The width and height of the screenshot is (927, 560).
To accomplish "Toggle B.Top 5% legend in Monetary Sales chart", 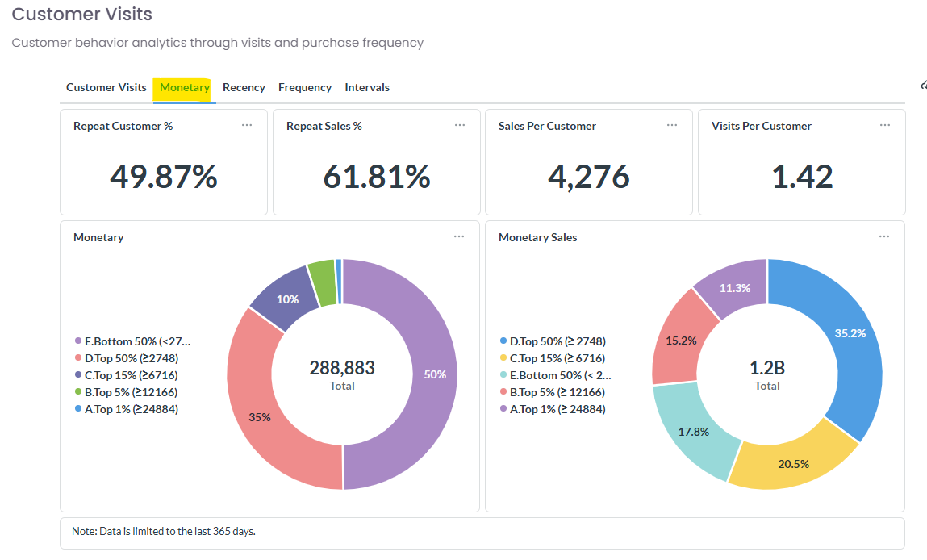I will tap(552, 392).
